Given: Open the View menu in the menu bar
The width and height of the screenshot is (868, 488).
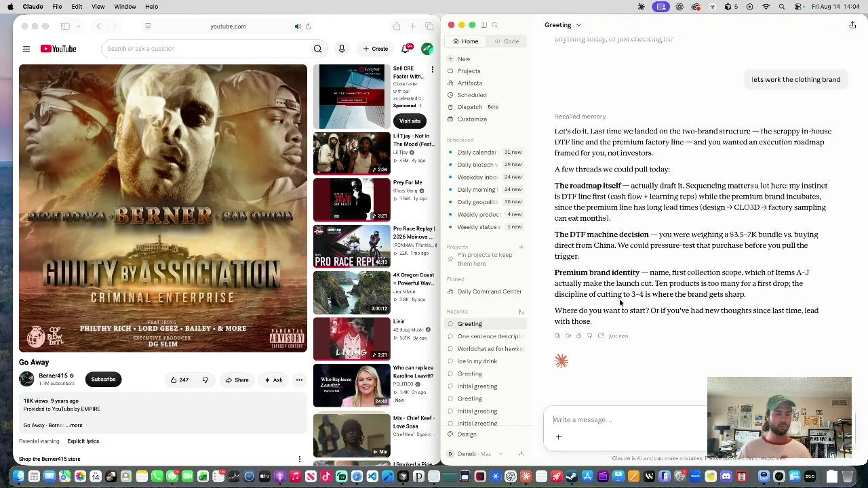Looking at the screenshot, I should coord(98,7).
